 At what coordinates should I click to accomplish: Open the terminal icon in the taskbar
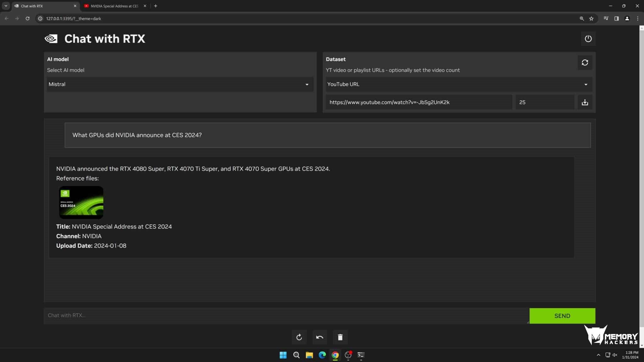tap(361, 355)
